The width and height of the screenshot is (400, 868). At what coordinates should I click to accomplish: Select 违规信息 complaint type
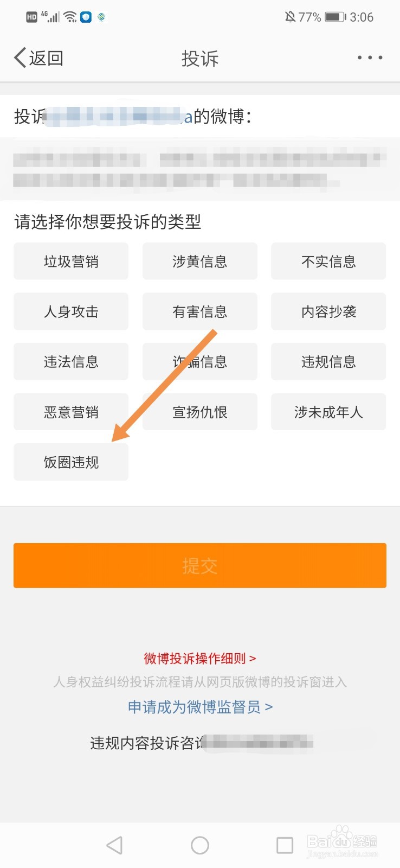click(x=328, y=362)
